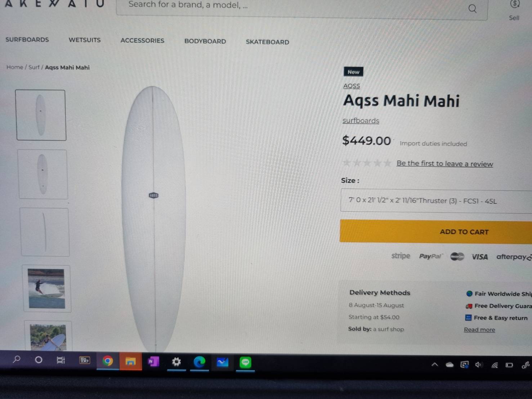Show hidden system tray icons
Screen dimensions: 532x399
[x=435, y=364]
